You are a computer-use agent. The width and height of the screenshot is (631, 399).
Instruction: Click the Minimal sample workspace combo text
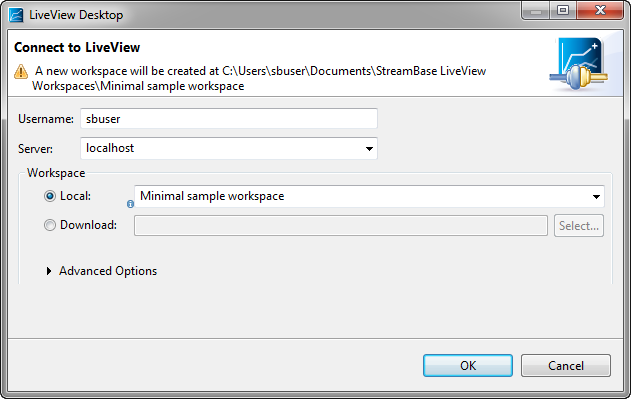click(212, 196)
